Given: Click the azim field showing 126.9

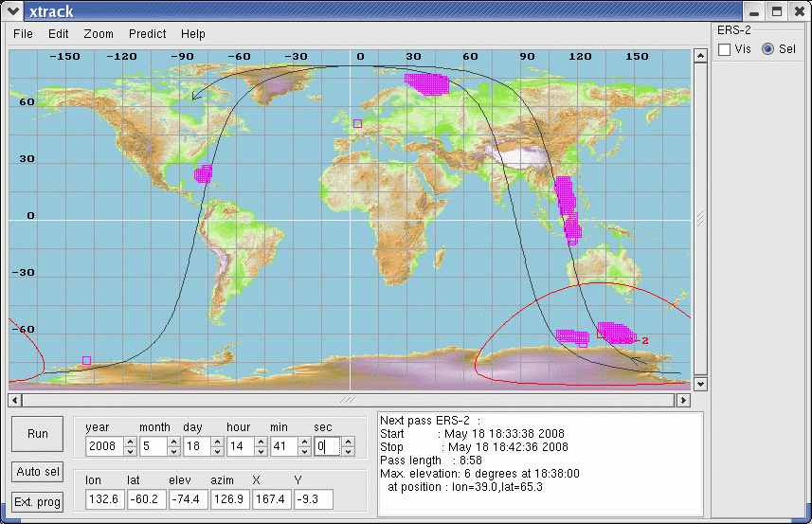Looking at the screenshot, I should pyautogui.click(x=230, y=499).
